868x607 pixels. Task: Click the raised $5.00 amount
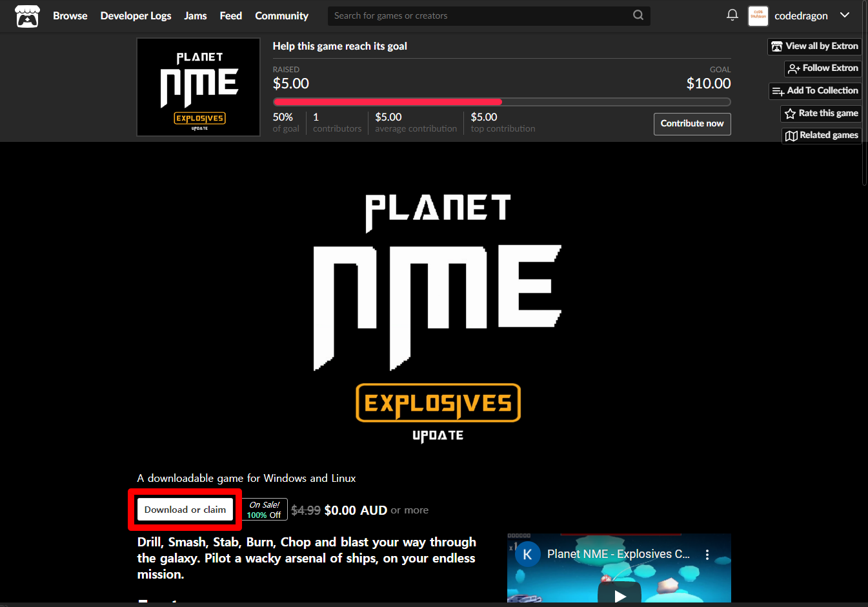(x=291, y=83)
